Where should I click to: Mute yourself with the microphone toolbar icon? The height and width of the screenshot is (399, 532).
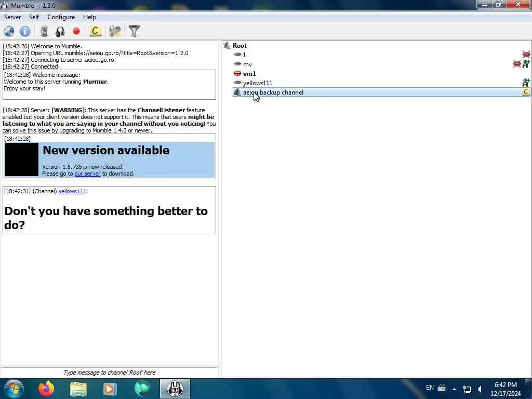coord(44,32)
